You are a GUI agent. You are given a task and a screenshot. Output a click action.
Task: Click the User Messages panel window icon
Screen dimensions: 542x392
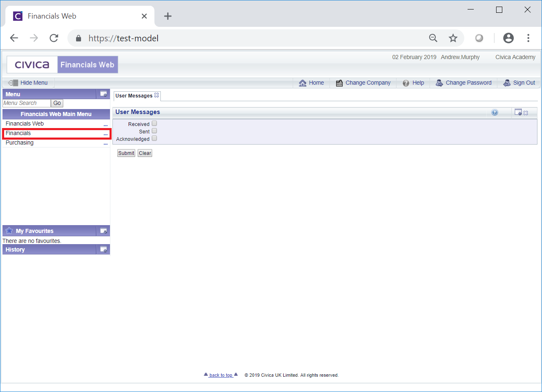tap(518, 112)
